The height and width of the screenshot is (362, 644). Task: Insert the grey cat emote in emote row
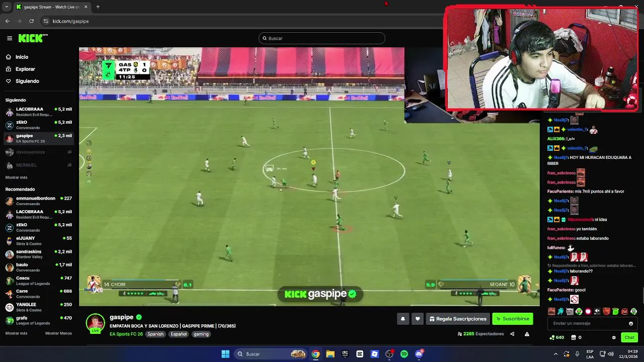[x=570, y=311]
